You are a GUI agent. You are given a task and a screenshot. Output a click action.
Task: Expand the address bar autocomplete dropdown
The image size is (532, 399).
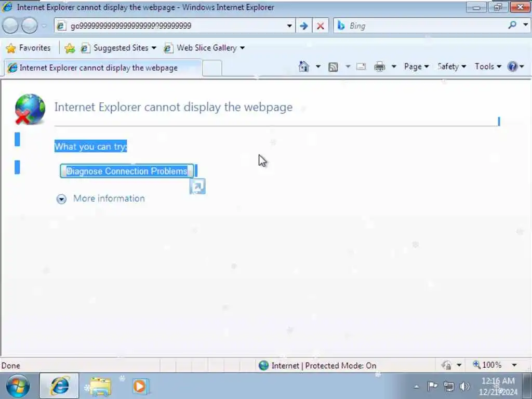coord(289,26)
